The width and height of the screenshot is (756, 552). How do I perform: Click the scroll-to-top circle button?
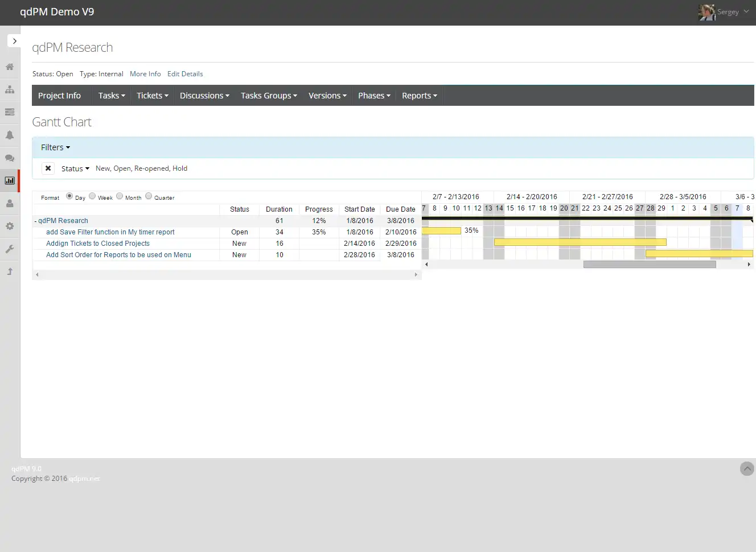[747, 468]
